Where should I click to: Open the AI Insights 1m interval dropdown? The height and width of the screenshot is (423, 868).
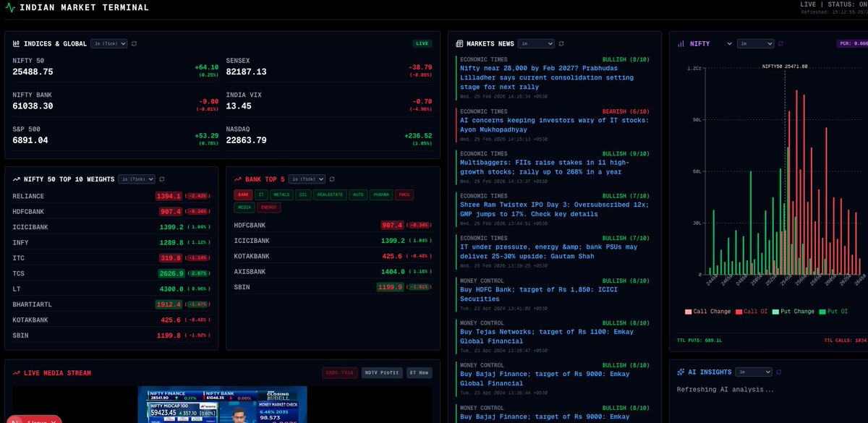point(754,372)
